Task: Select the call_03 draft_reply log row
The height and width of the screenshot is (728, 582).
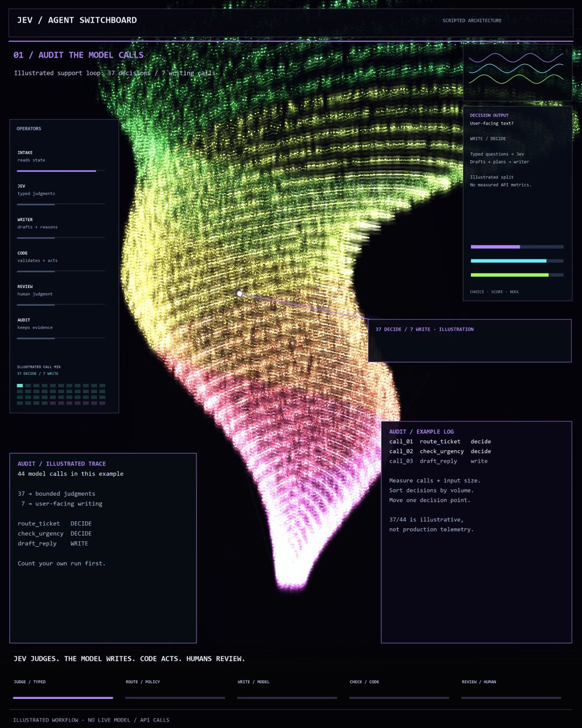Action: click(x=438, y=461)
